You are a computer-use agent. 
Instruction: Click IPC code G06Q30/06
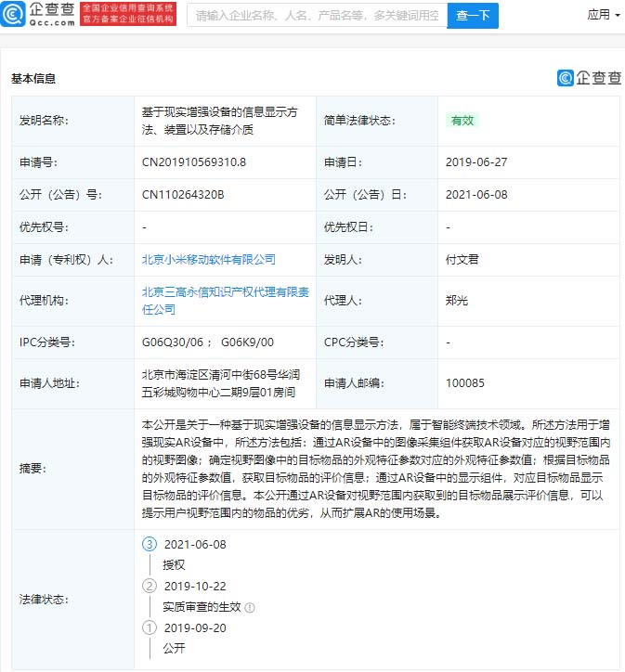[173, 342]
